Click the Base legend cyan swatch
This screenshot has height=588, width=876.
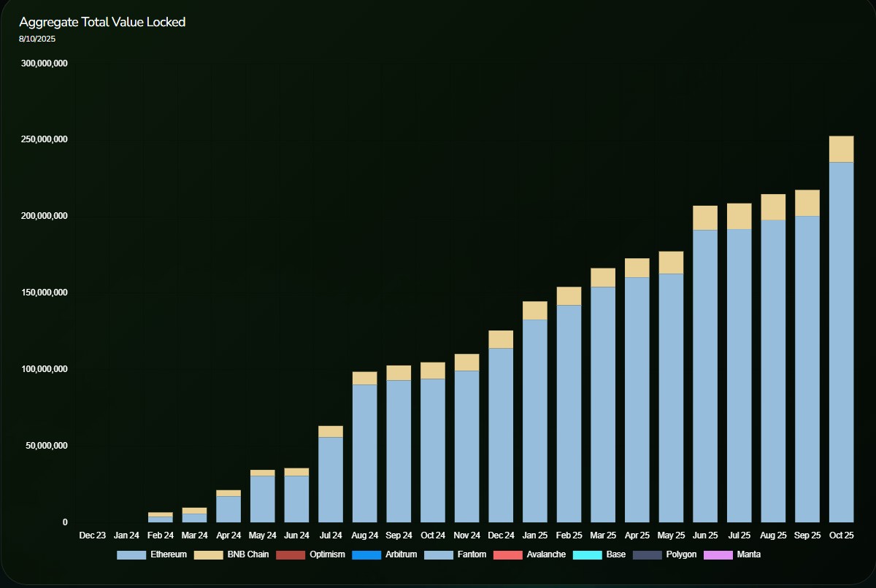pos(588,555)
